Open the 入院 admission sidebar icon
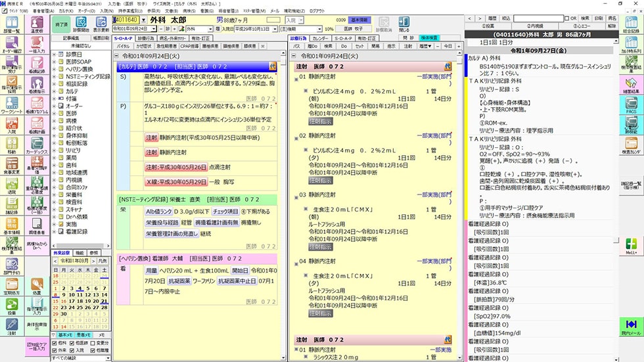The image size is (644, 362). 12,125
